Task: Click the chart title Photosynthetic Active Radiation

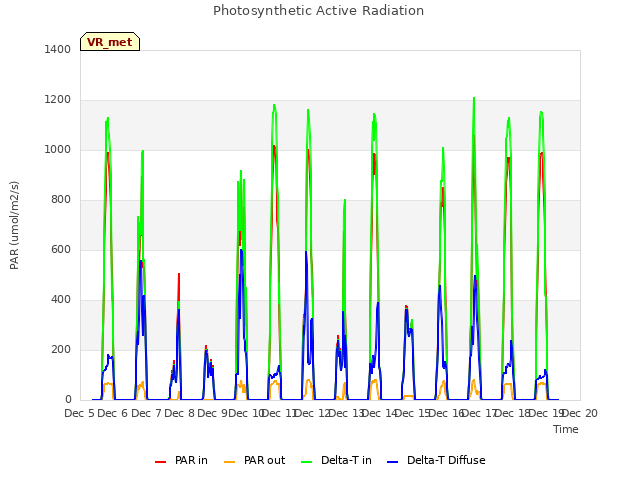Action: (318, 11)
